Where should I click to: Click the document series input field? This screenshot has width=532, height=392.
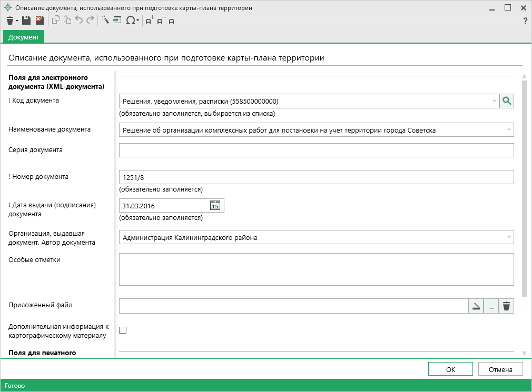pos(316,150)
